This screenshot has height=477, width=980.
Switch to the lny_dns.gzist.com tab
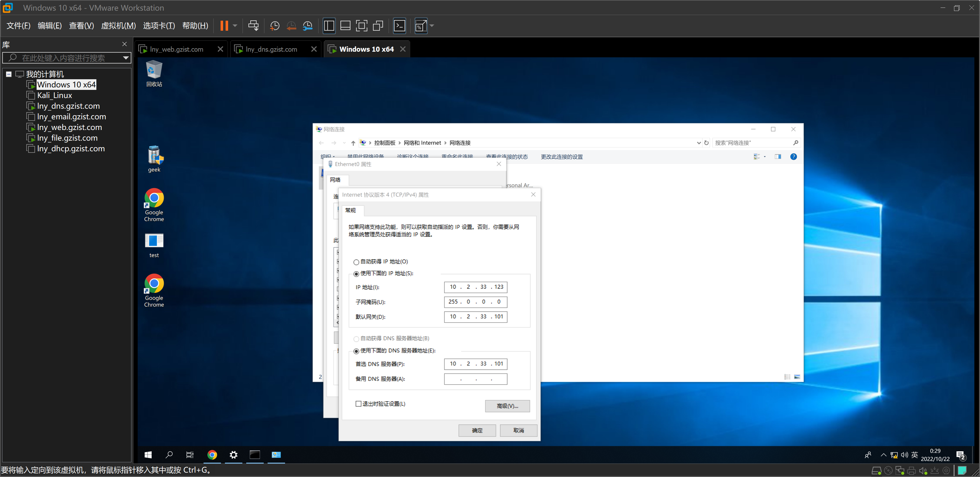click(x=271, y=49)
